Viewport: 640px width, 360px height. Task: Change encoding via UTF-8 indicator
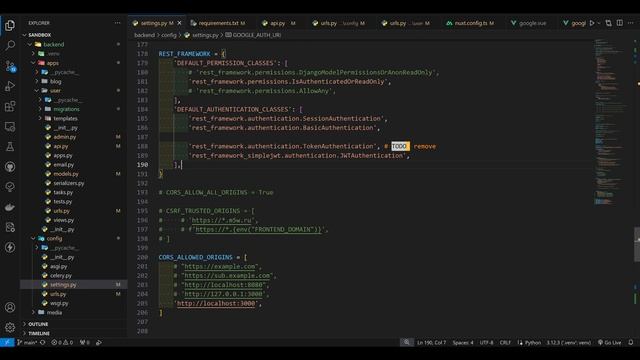(x=487, y=342)
